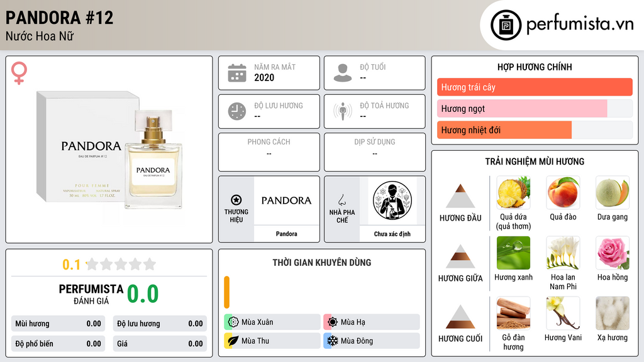Viewport: 644px width, 362px height.
Task: Select the musk Xạ hương note image
Action: tap(613, 313)
